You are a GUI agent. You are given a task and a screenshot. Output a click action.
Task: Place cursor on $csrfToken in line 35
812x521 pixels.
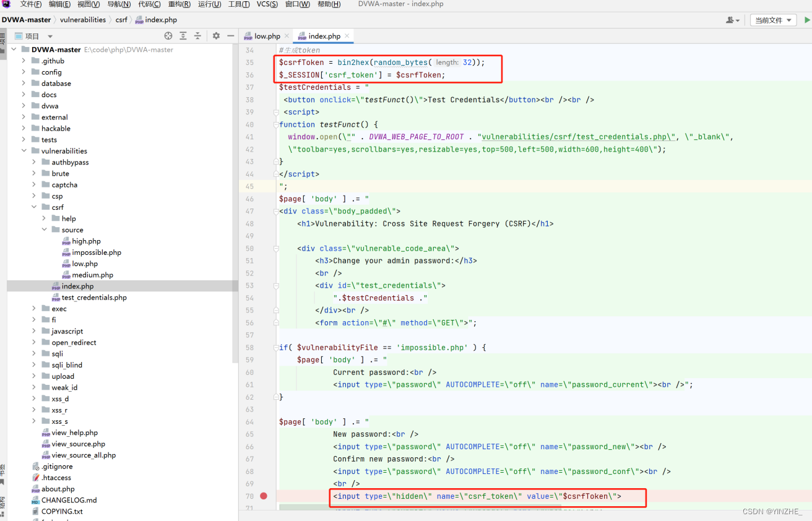click(301, 62)
